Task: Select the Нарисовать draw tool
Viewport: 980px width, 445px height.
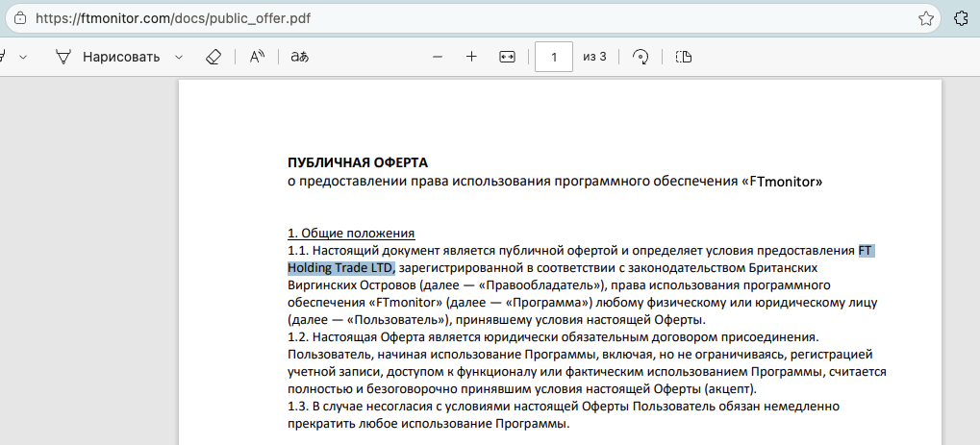Action: pyautogui.click(x=108, y=57)
